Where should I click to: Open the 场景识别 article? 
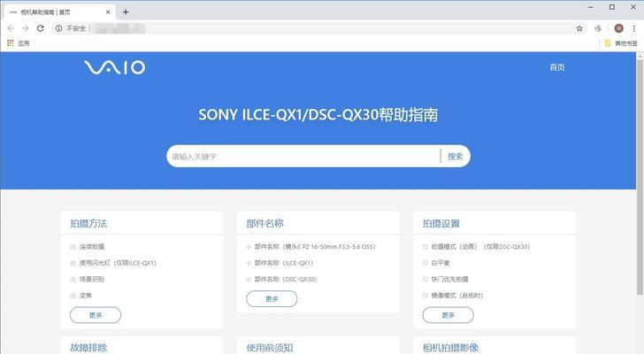pyautogui.click(x=92, y=280)
